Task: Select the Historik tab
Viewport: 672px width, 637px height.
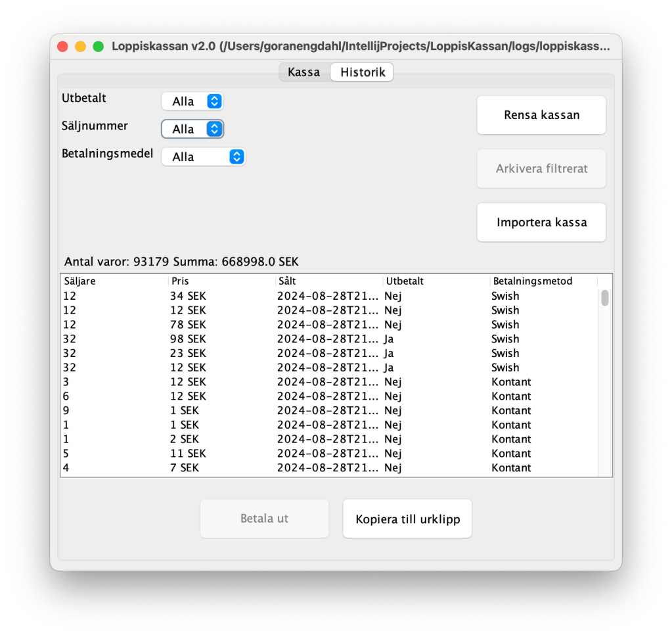Action: tap(362, 72)
